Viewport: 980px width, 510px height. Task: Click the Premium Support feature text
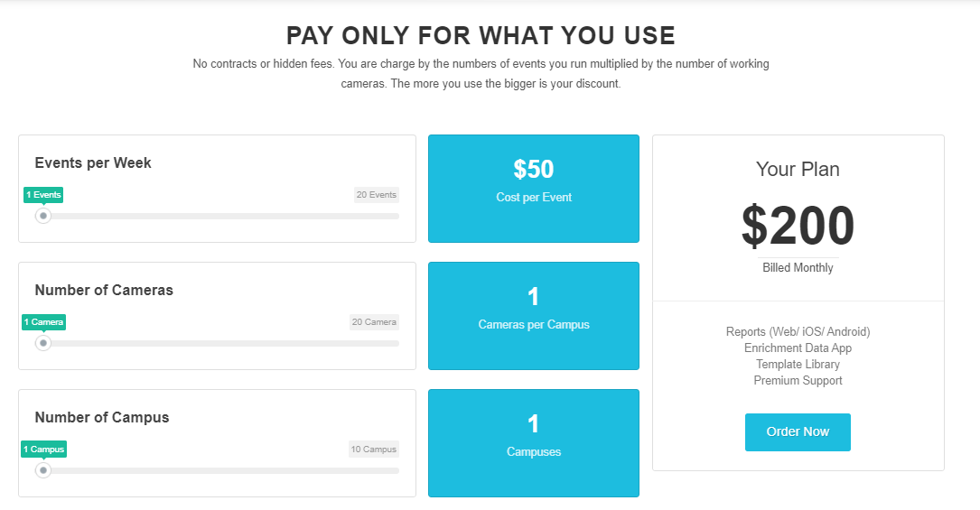coord(798,380)
